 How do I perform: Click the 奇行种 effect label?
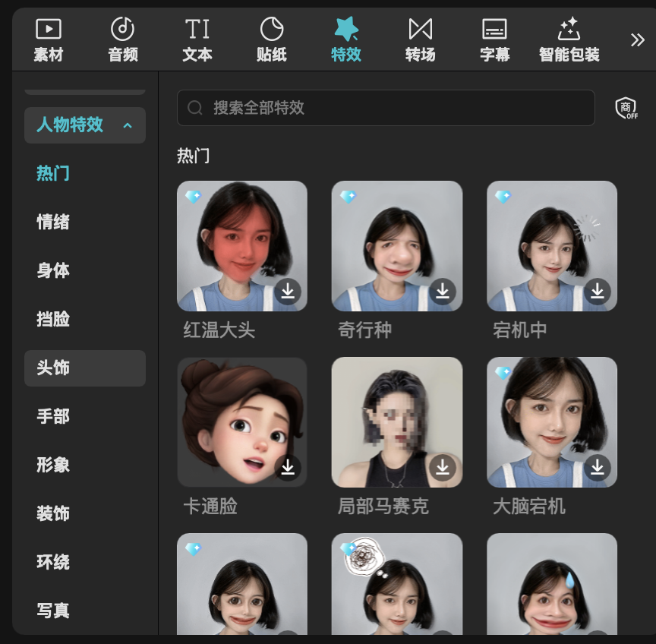(364, 330)
